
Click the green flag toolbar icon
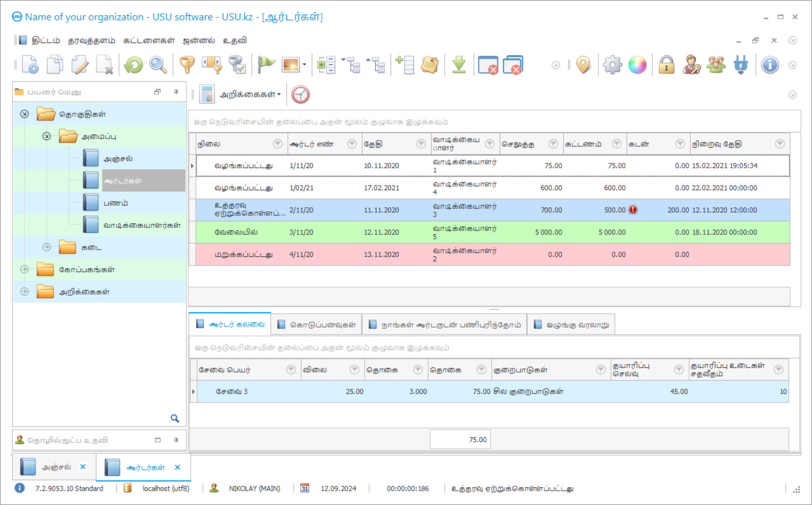click(266, 65)
